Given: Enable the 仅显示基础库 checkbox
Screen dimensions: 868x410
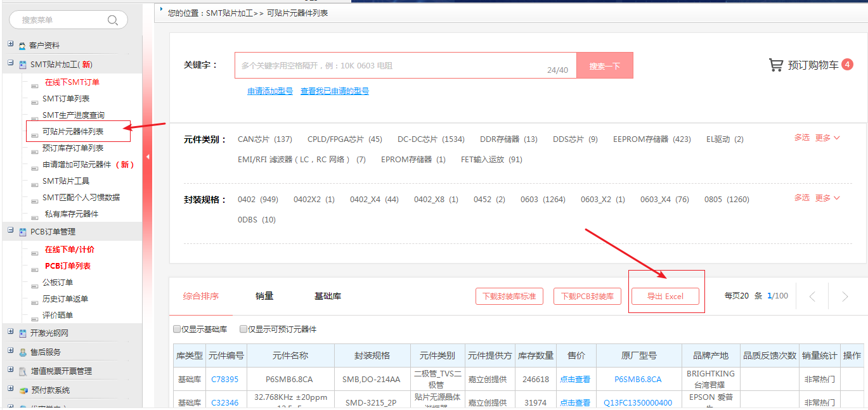Looking at the screenshot, I should point(177,330).
